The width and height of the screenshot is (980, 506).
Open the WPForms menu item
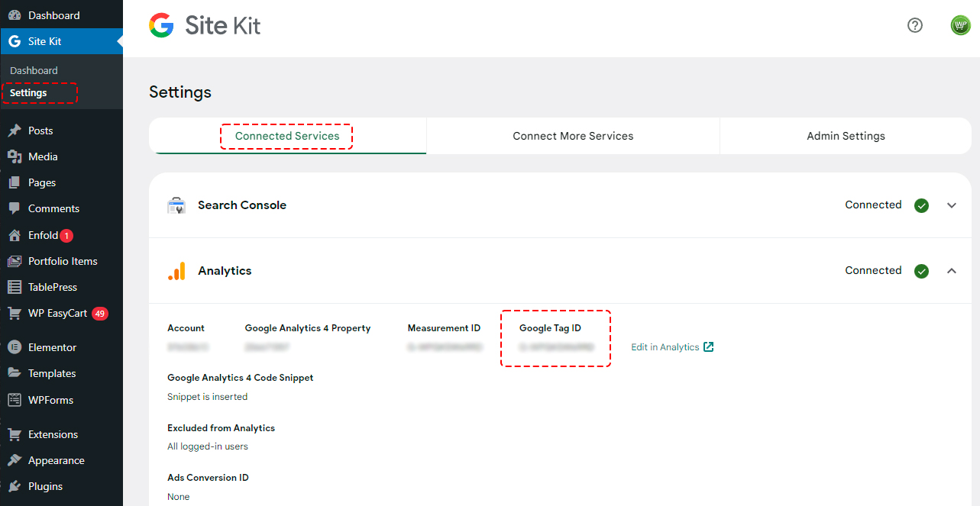coord(50,400)
